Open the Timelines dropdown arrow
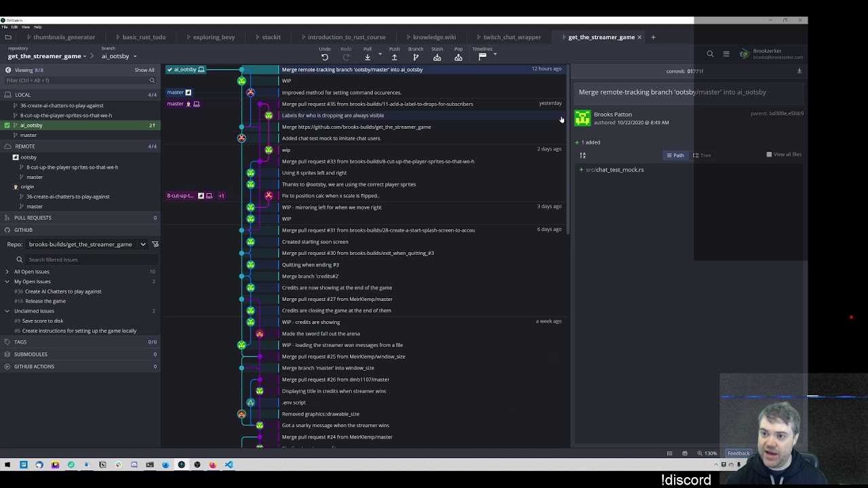 495,54
